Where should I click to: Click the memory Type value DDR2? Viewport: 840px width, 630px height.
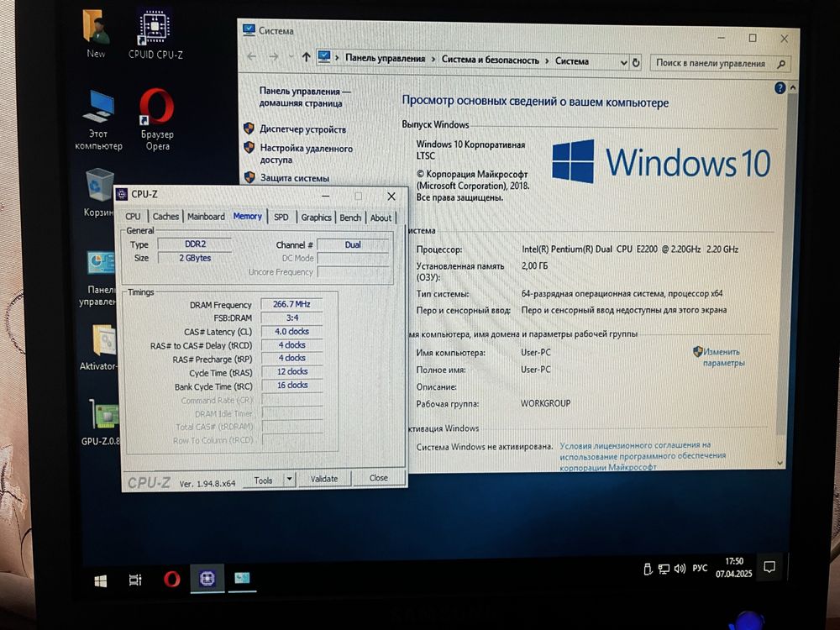tap(195, 244)
